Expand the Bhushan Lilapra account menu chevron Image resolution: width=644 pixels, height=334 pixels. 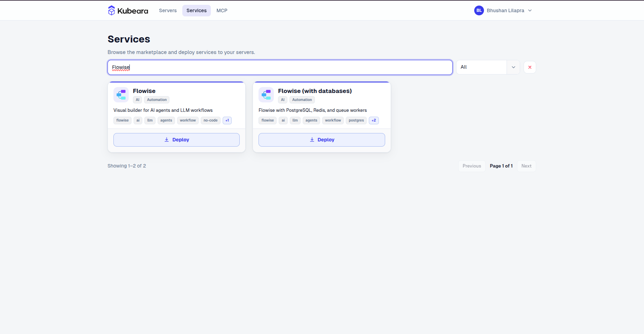[530, 10]
